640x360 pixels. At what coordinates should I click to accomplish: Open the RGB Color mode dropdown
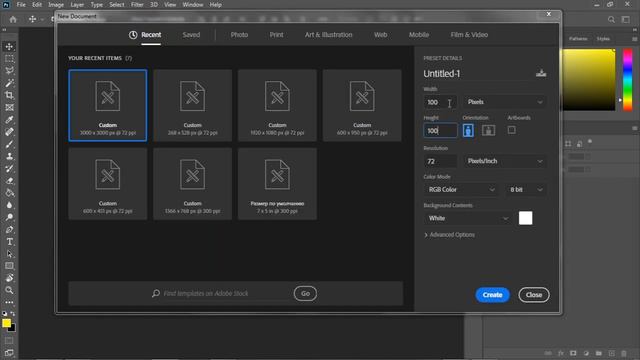click(x=461, y=190)
